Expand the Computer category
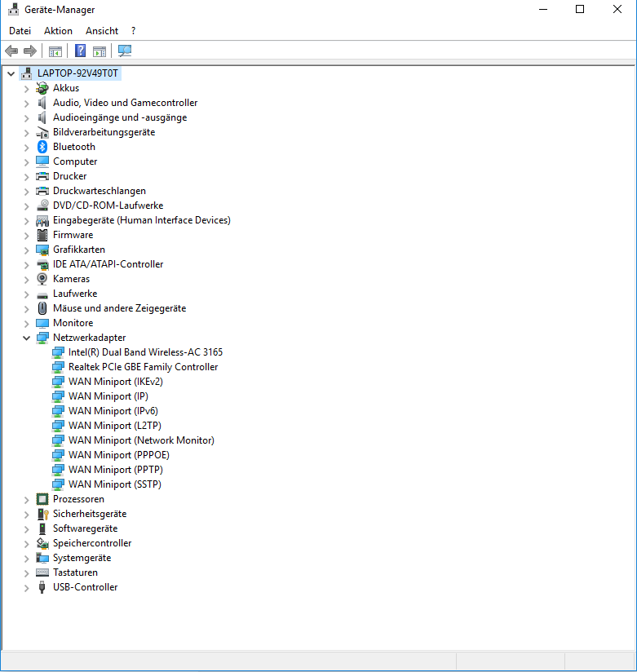 [x=27, y=162]
